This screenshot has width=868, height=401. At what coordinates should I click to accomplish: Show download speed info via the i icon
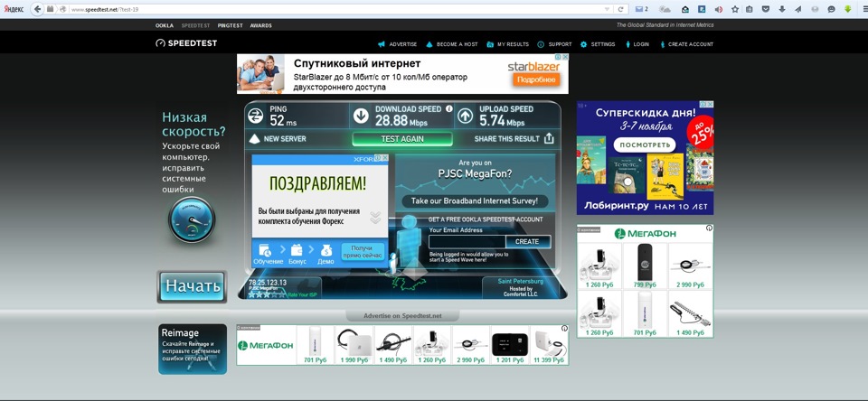449,109
